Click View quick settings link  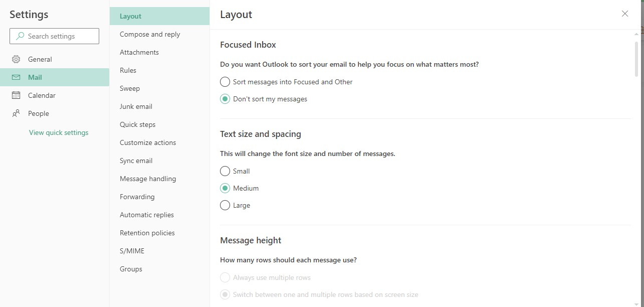59,132
